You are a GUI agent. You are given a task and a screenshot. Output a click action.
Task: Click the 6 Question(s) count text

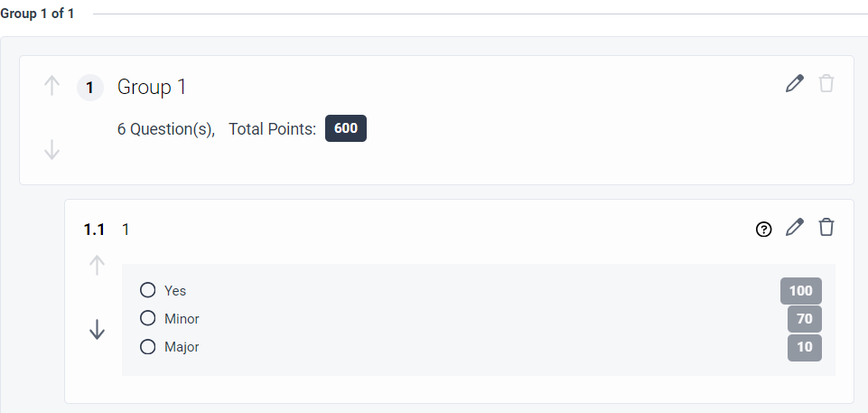(166, 129)
